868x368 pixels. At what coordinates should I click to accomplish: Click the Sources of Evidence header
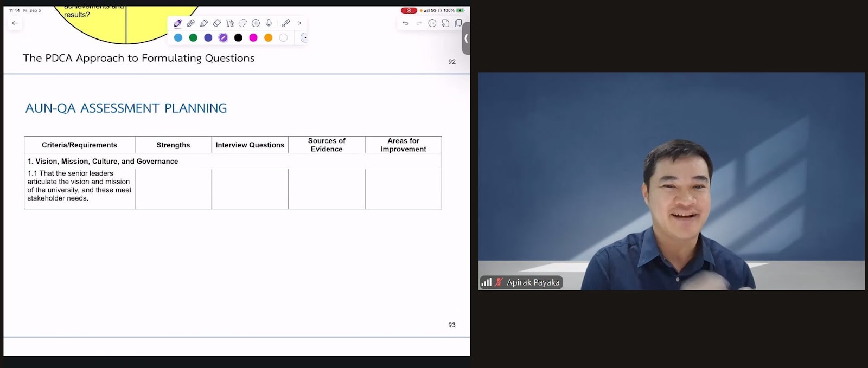pyautogui.click(x=327, y=145)
